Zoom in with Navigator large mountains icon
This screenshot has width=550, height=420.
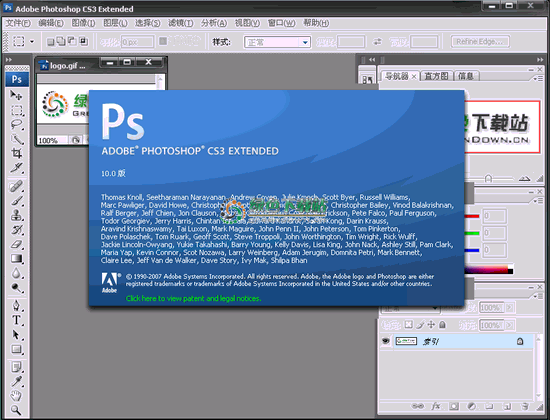pos(524,179)
